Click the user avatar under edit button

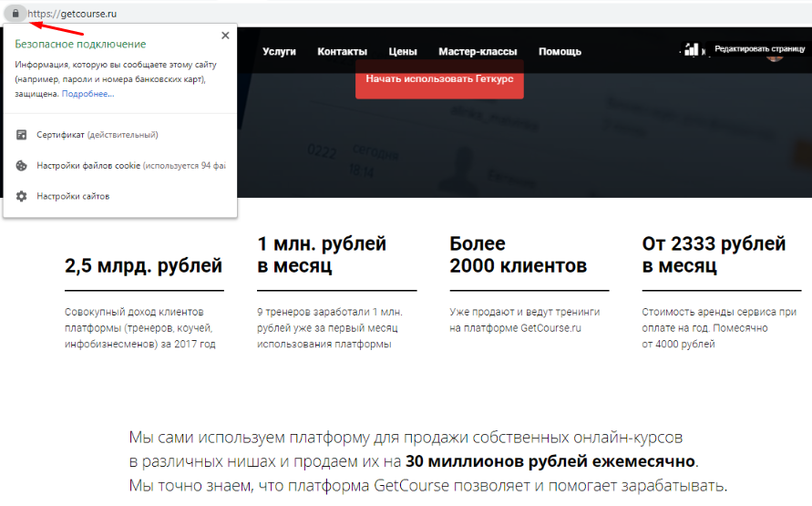point(775,58)
